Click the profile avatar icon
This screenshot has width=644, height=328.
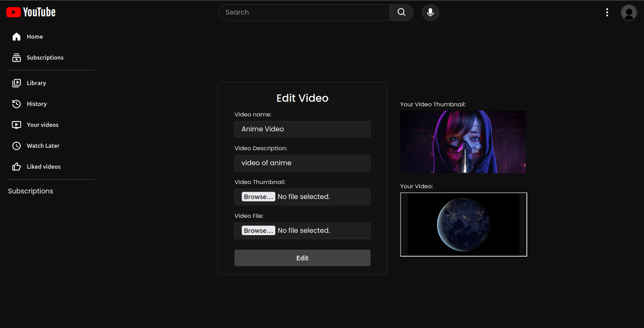629,12
